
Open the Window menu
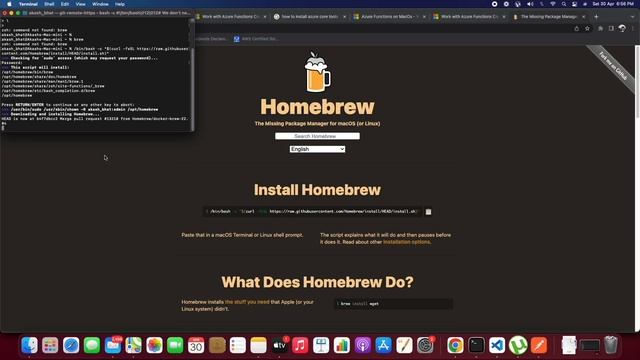click(x=100, y=4)
